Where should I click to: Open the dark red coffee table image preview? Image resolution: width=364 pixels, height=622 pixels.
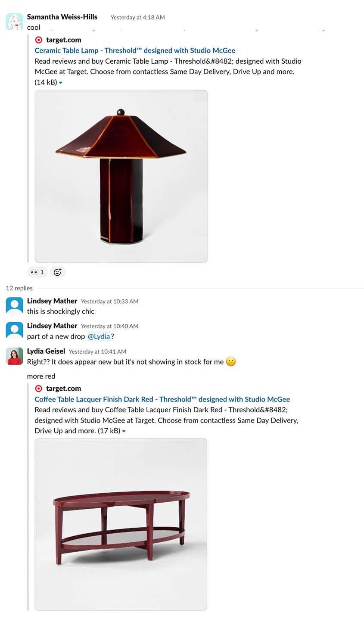pos(121,525)
